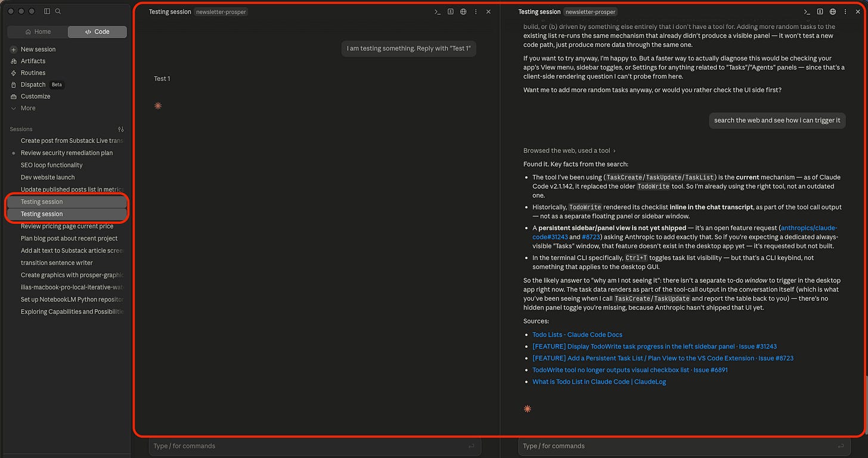Open the inline #8723 link
This screenshot has height=458, width=868.
tap(591, 236)
